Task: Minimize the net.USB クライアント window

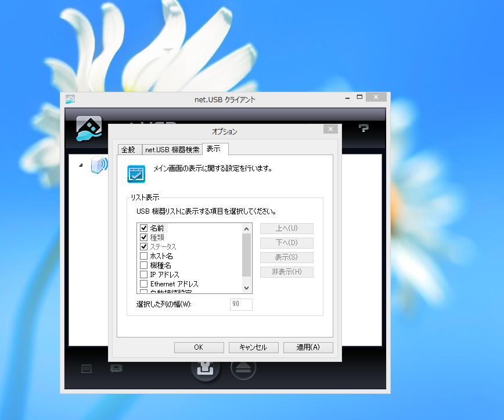Action: pos(347,97)
